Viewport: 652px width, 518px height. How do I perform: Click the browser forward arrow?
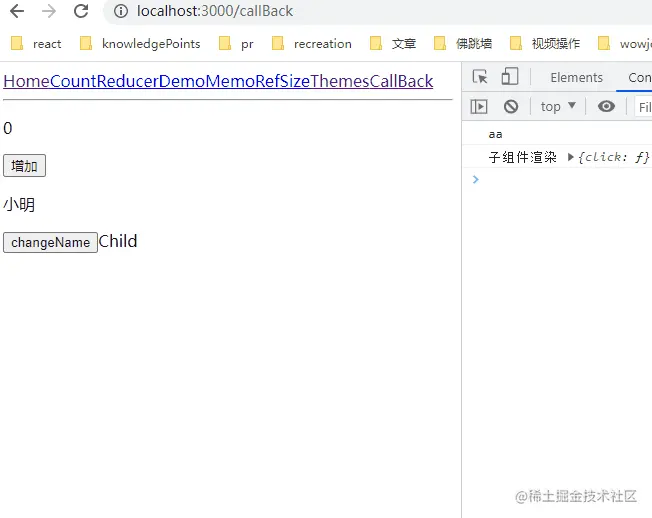(49, 11)
